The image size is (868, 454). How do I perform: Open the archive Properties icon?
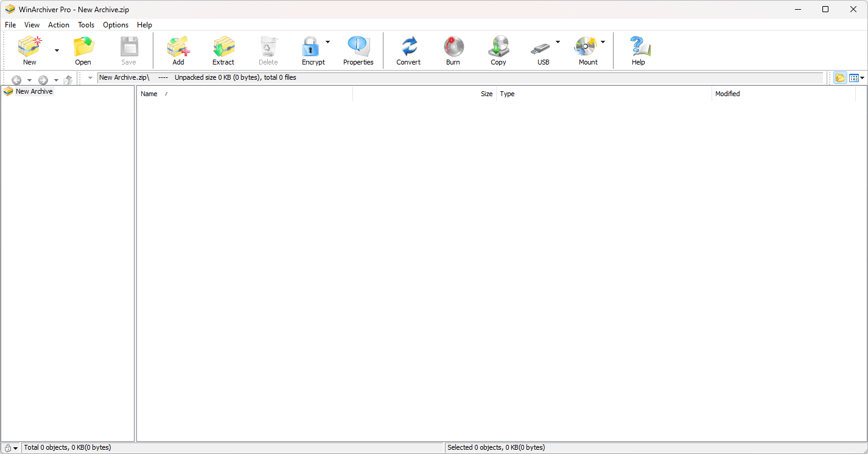click(x=358, y=47)
